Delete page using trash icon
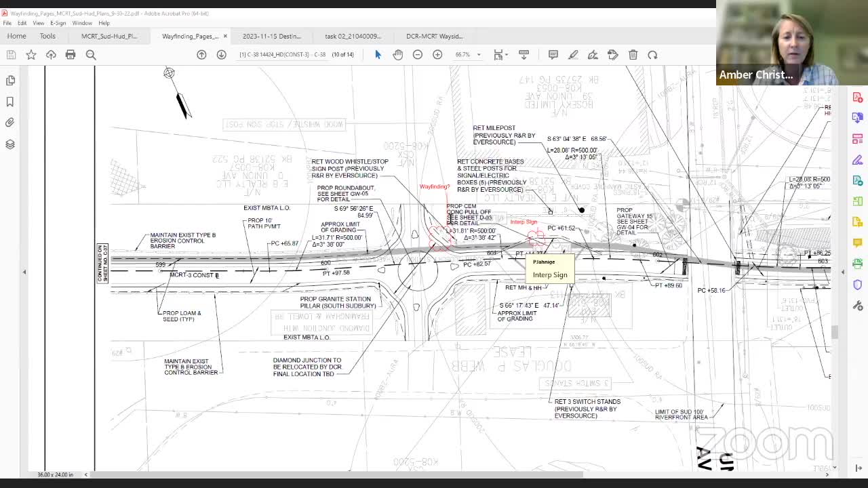Image resolution: width=868 pixels, height=488 pixels. coord(633,55)
